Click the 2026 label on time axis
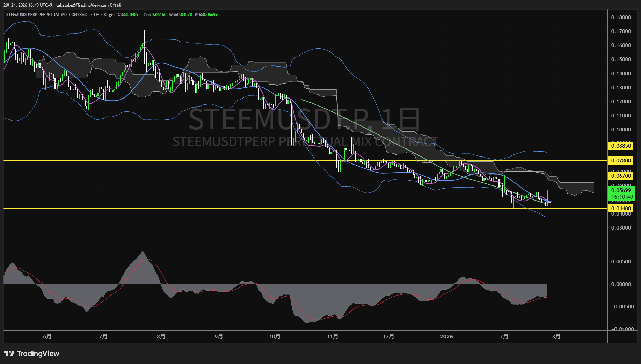Screen dimensions: 641x364 coord(446,337)
